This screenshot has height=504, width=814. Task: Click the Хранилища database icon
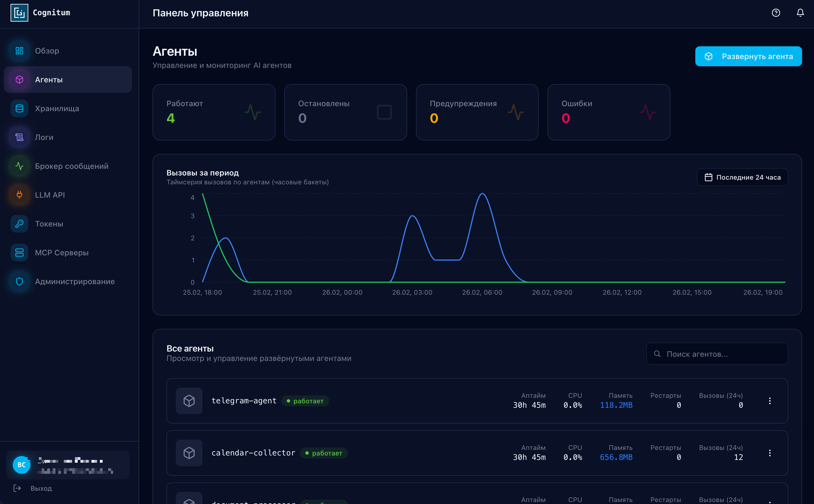pos(19,108)
